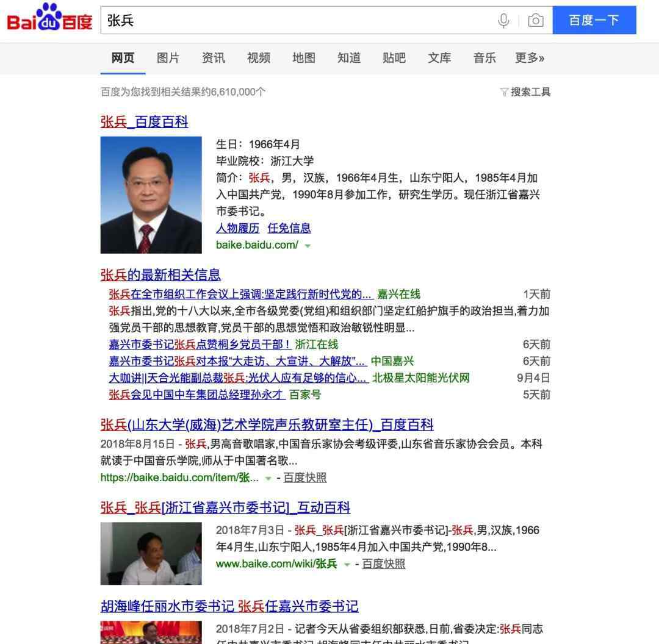Expand dropdown arrow next to baike.baidu.com/

(x=308, y=246)
